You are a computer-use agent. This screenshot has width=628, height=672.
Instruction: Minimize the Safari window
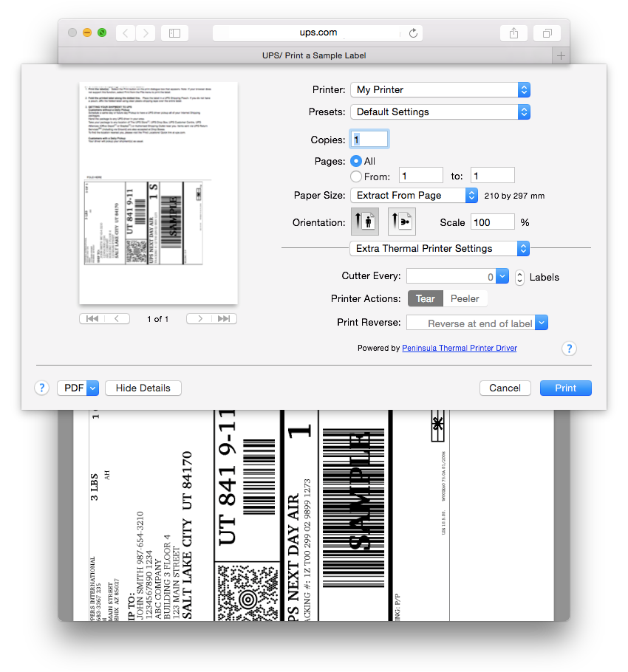87,32
